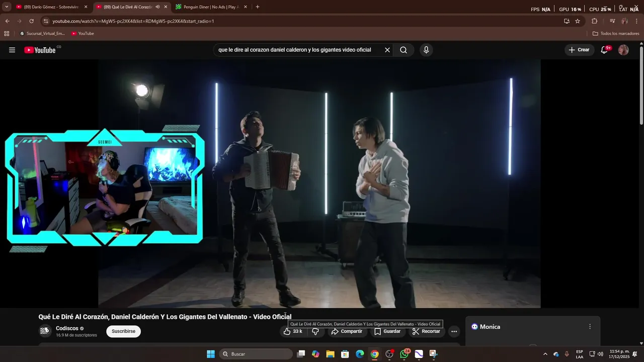
Task: Click Suscribirse to subscribe to Codiscos
Action: pos(123,331)
